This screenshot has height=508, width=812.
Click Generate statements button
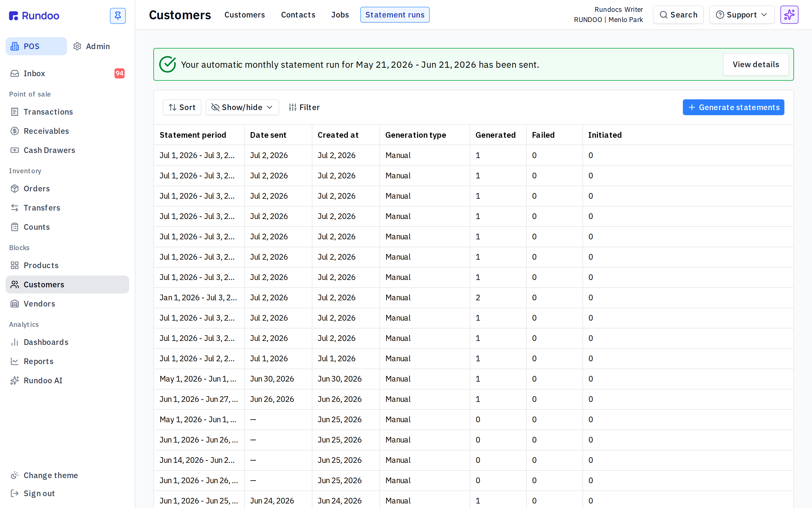[x=733, y=107]
